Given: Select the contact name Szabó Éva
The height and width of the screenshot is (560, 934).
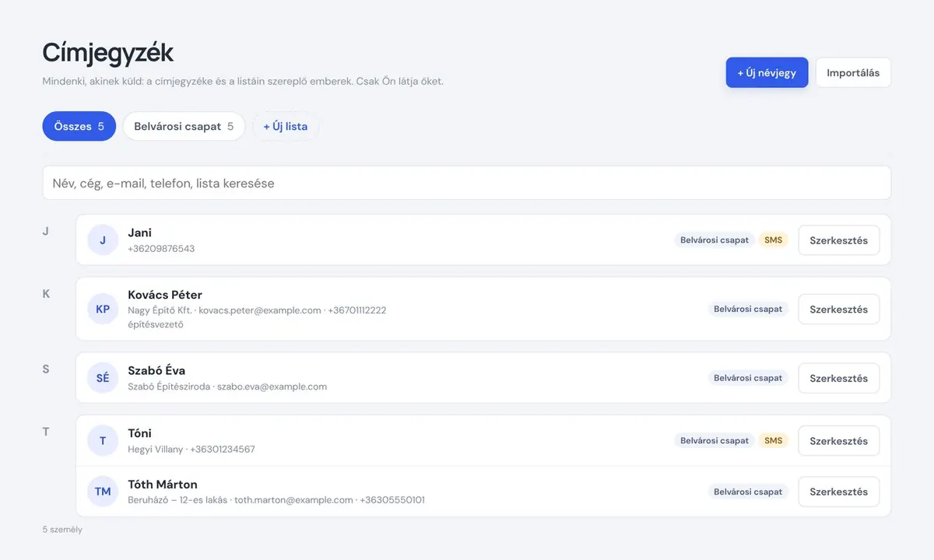Looking at the screenshot, I should [156, 370].
